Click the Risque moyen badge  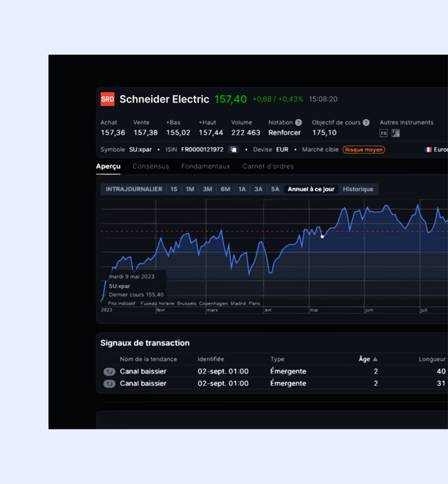coord(364,149)
